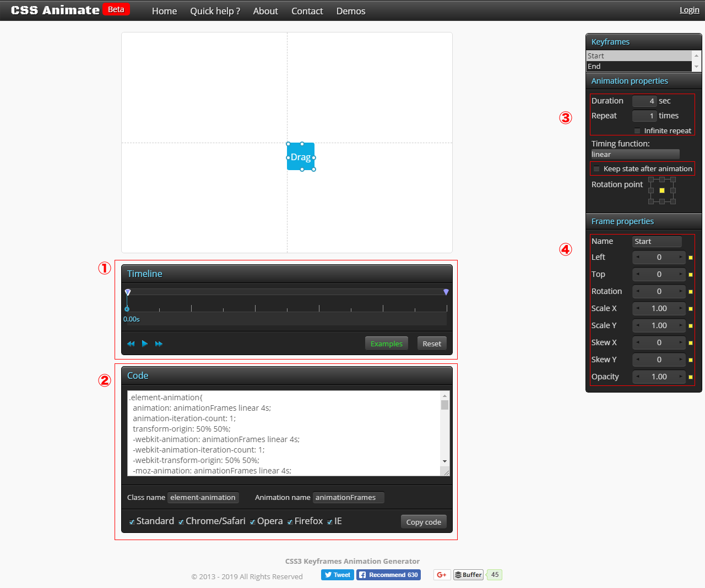Copy the generated CSS code
This screenshot has width=705, height=588.
coord(423,521)
